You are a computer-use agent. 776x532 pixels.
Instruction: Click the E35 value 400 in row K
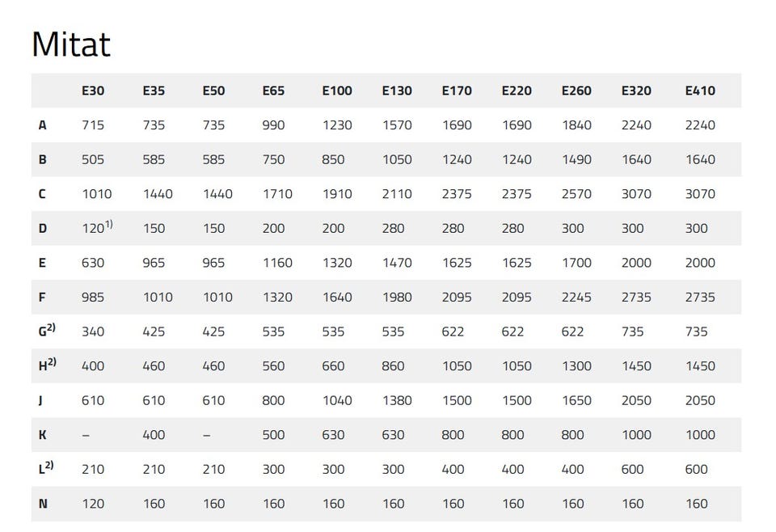tap(154, 435)
